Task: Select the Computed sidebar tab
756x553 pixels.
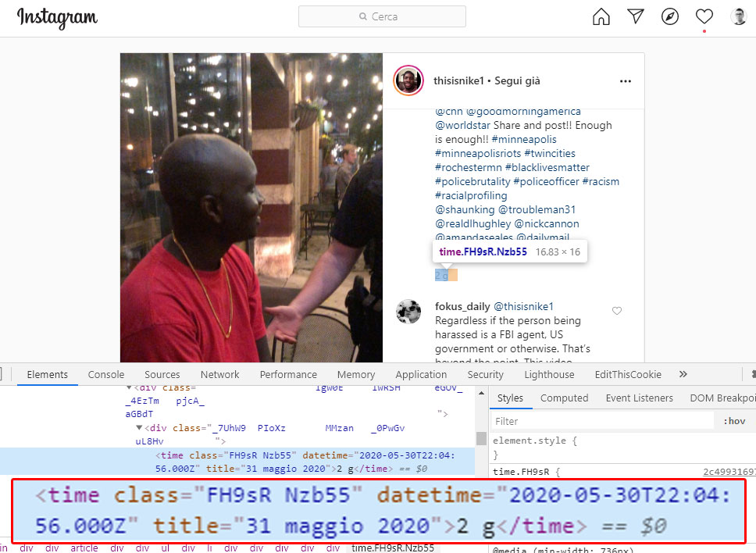Action: 564,398
